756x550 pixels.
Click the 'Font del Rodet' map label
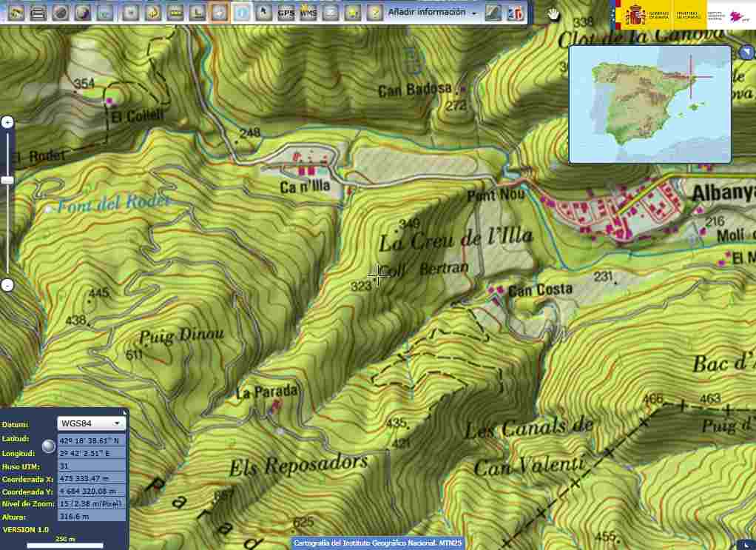pyautogui.click(x=114, y=204)
